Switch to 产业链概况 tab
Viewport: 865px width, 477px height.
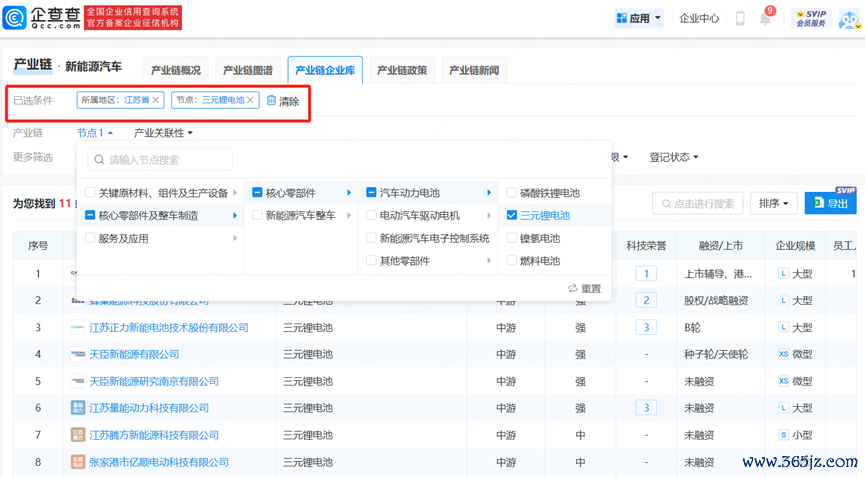176,70
